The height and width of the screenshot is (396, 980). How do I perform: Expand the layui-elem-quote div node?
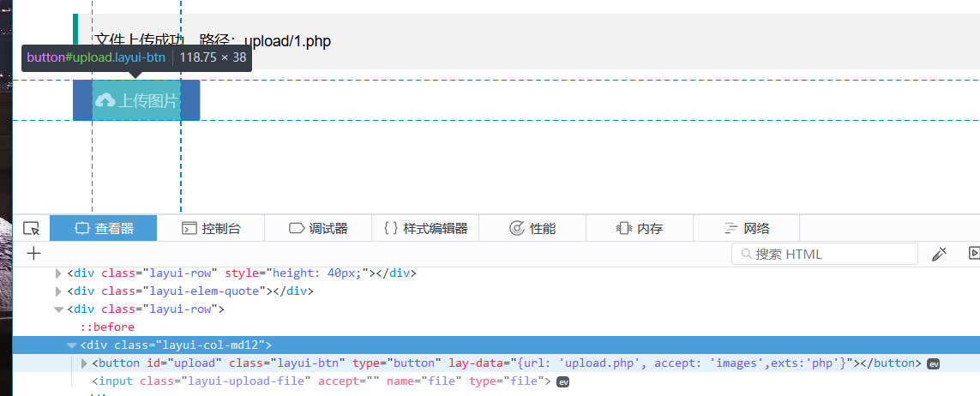pos(59,291)
